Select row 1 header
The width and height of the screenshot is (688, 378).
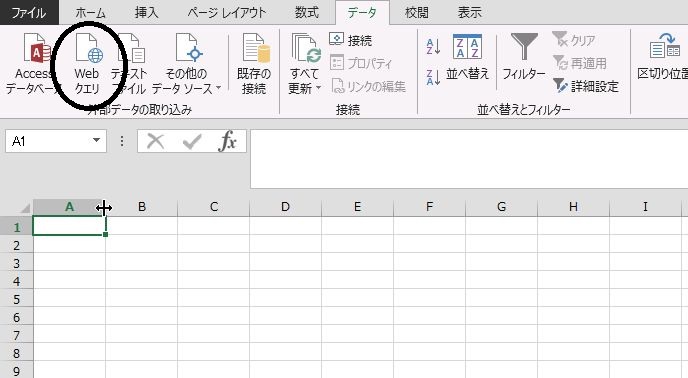tap(16, 227)
